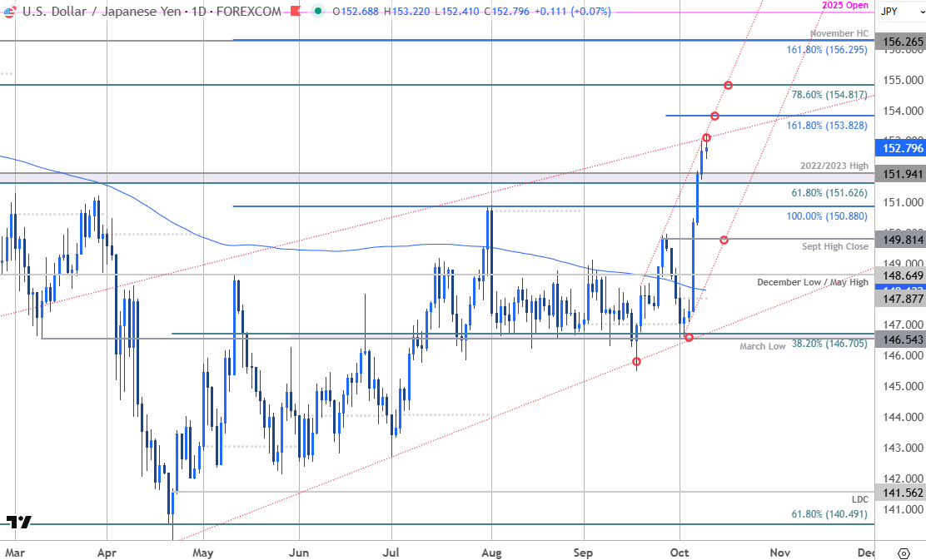Click the red flag icon beside FOREXCOM
Screen dimensions: 926x560
click(296, 12)
